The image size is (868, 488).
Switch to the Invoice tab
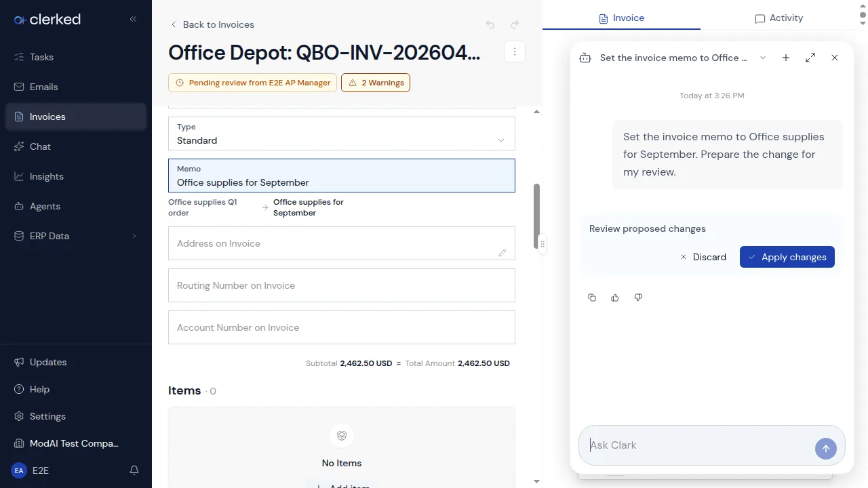[621, 18]
